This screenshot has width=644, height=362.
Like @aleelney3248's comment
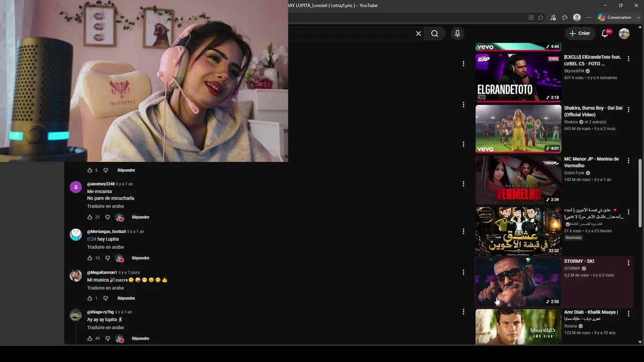(90, 217)
